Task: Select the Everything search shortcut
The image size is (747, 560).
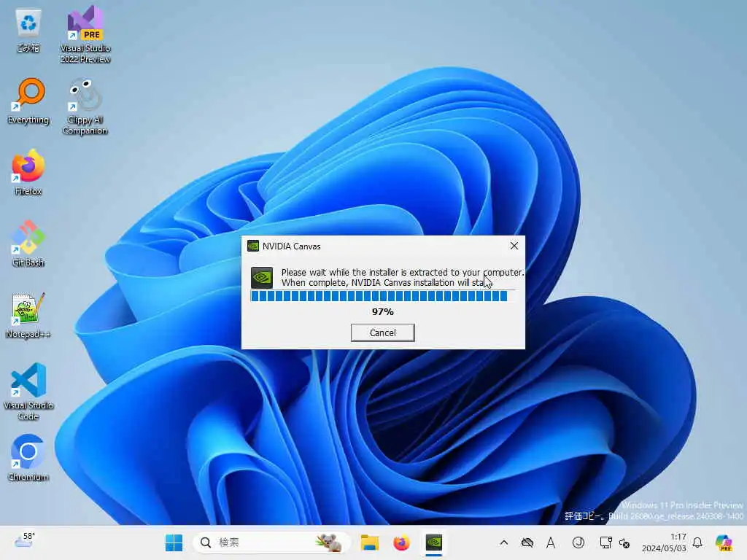Action: click(x=28, y=101)
